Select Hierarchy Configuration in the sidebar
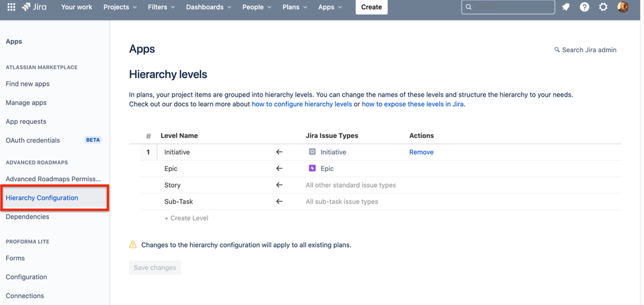Viewport: 644px width, 305px height. click(54, 198)
